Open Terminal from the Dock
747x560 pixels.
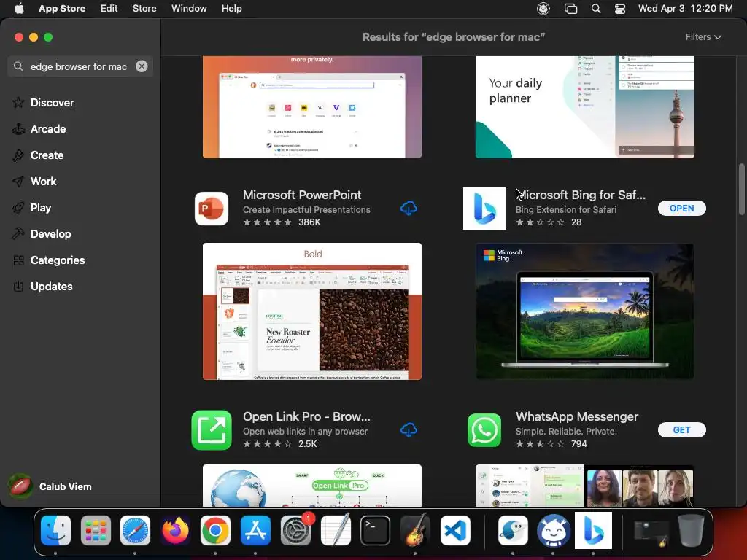[376, 531]
